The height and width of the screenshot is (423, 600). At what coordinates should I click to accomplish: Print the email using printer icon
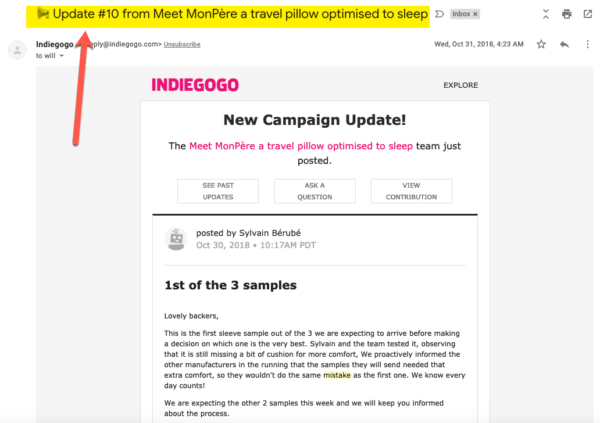click(x=566, y=14)
